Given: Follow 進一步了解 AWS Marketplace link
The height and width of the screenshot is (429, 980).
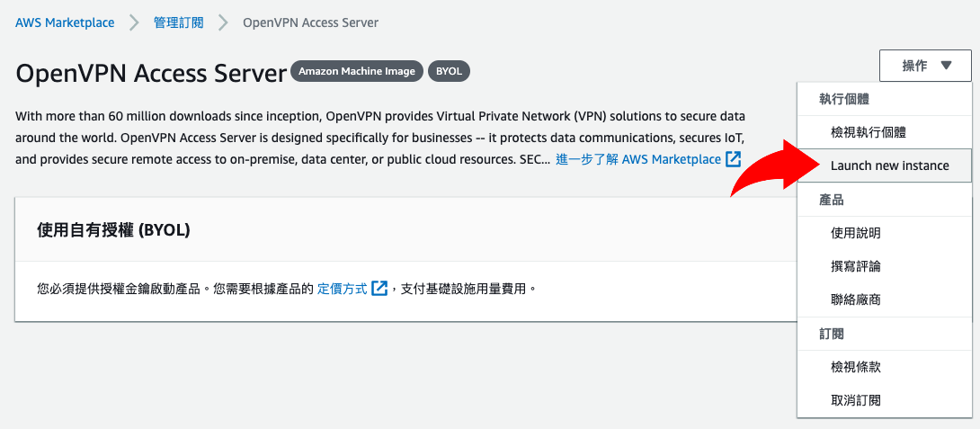Looking at the screenshot, I should point(638,159).
